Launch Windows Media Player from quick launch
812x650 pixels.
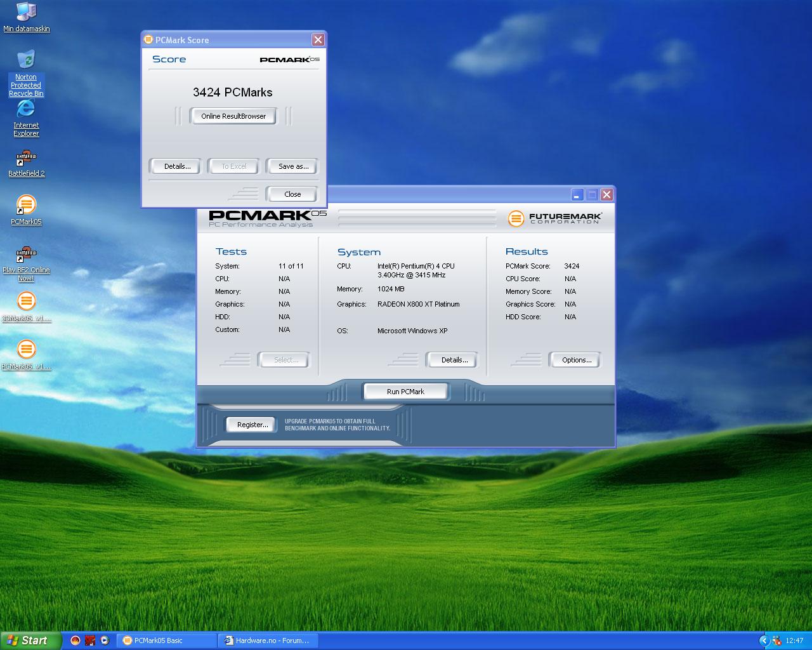tap(105, 640)
